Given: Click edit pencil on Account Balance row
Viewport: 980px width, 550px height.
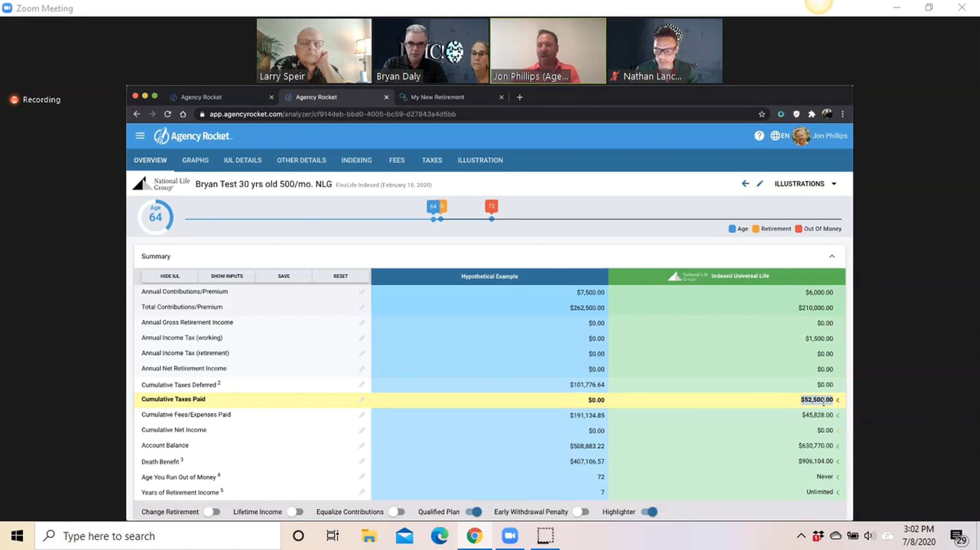Looking at the screenshot, I should click(x=362, y=446).
